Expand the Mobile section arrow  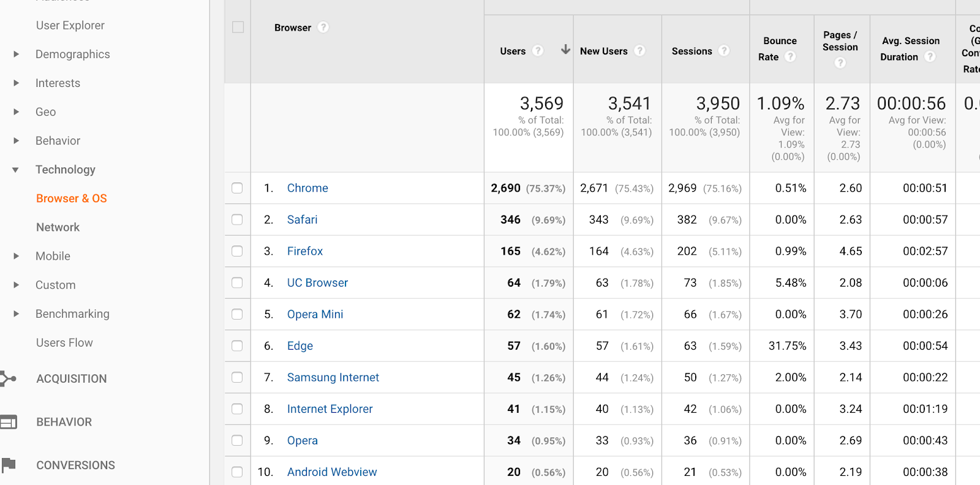(x=16, y=256)
